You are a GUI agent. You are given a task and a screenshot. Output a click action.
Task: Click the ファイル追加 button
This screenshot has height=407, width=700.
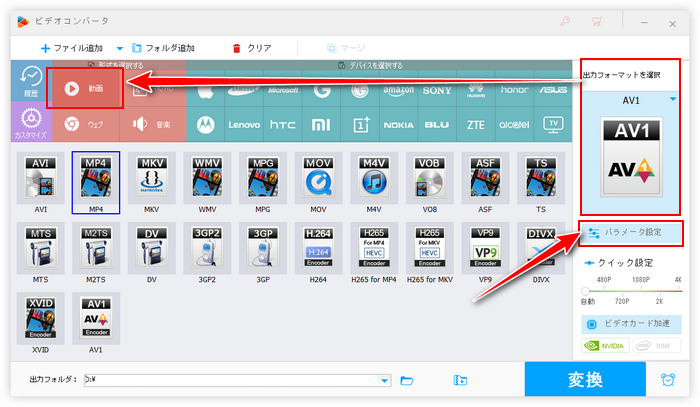[x=71, y=48]
